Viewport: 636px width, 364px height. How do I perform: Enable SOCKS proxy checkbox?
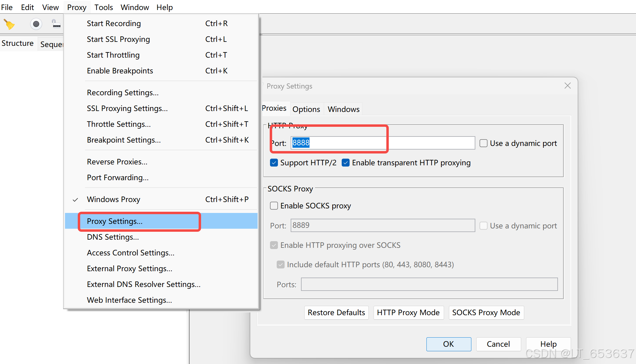tap(274, 206)
